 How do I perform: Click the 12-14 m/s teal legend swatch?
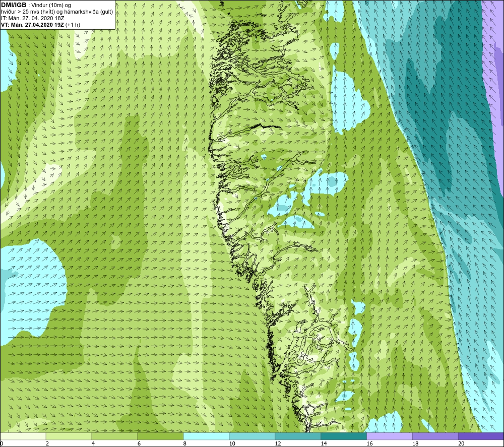(298, 436)
